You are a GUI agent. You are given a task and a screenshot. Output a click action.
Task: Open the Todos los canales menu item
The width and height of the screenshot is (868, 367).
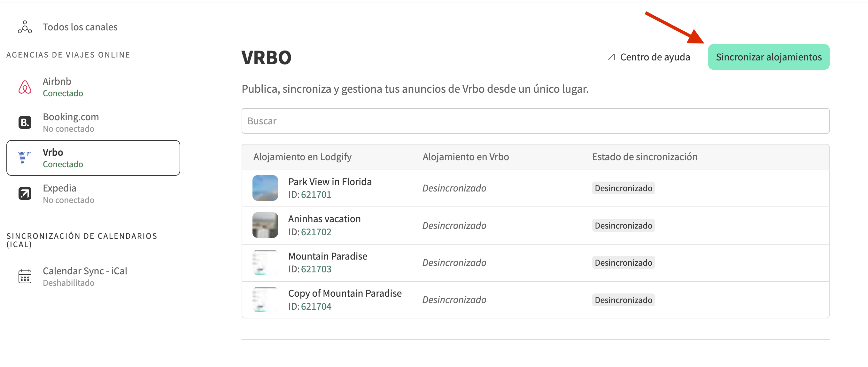[80, 27]
